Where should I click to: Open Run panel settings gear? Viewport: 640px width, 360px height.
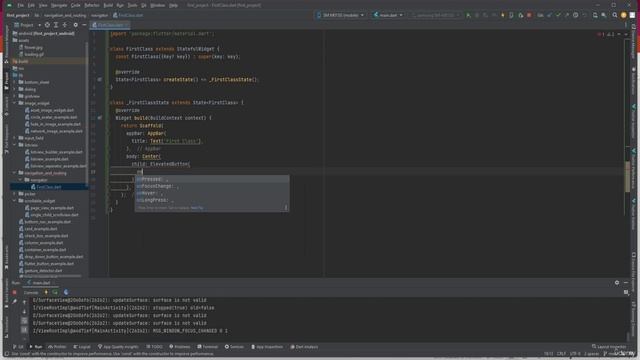[617, 282]
